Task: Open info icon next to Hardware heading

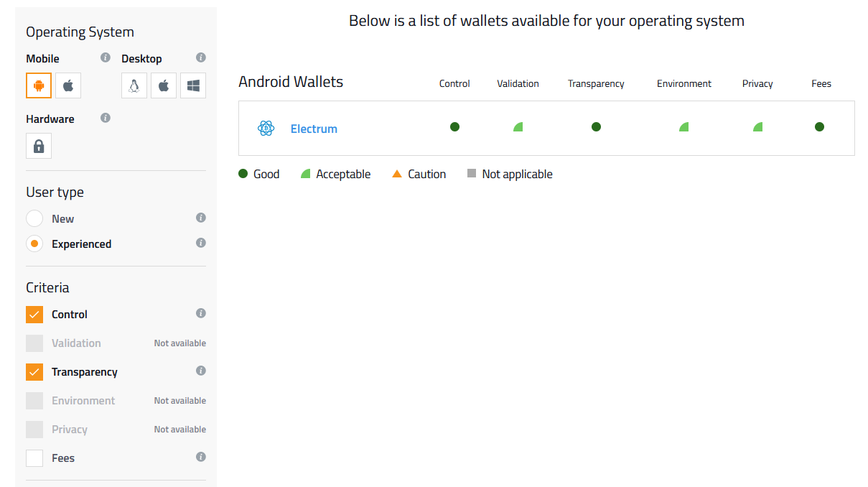Action: click(106, 118)
